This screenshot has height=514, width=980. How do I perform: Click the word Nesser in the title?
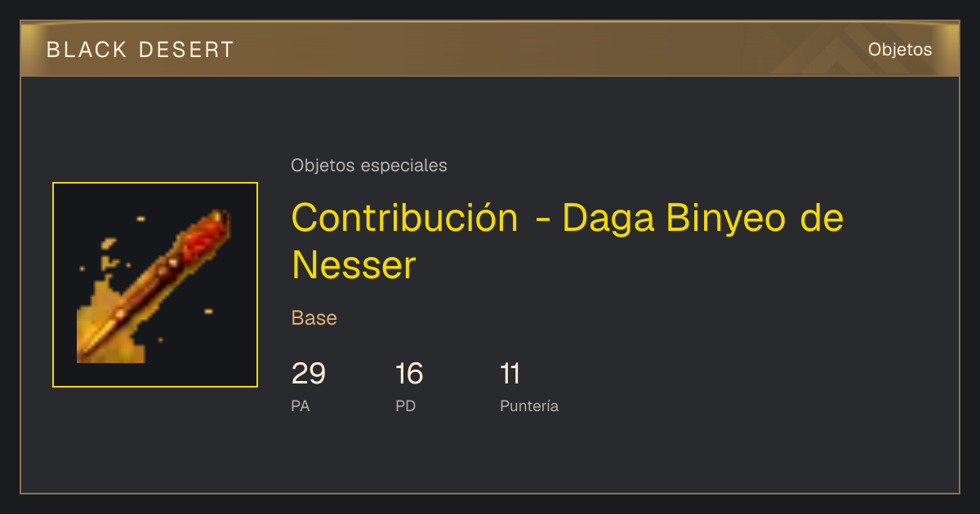click(354, 265)
